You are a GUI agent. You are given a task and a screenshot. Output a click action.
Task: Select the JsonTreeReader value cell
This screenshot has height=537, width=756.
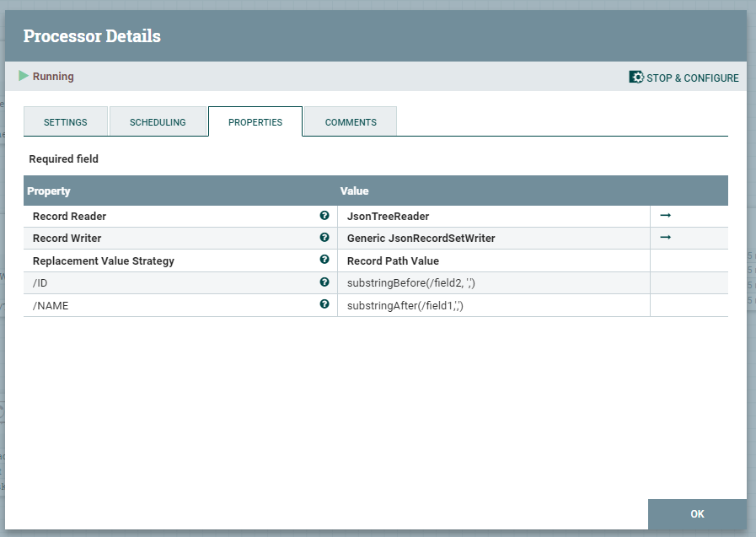494,217
